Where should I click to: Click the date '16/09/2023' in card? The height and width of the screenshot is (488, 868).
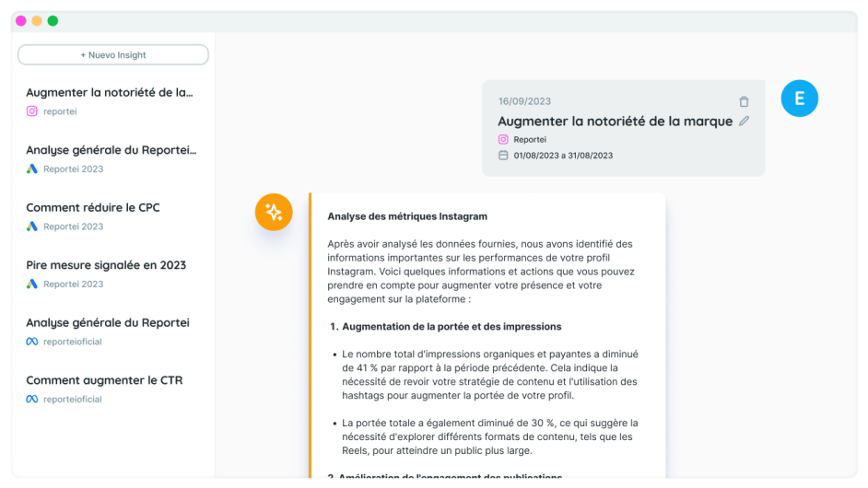524,101
